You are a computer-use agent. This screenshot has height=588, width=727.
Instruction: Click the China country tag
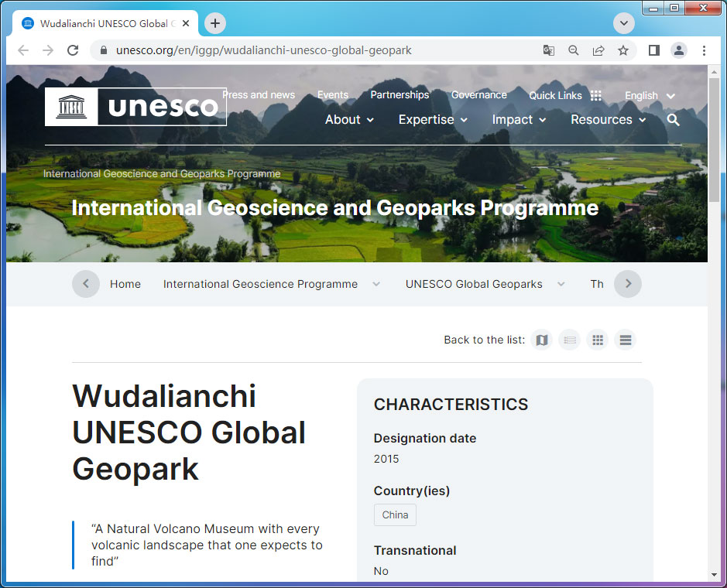[x=395, y=514]
